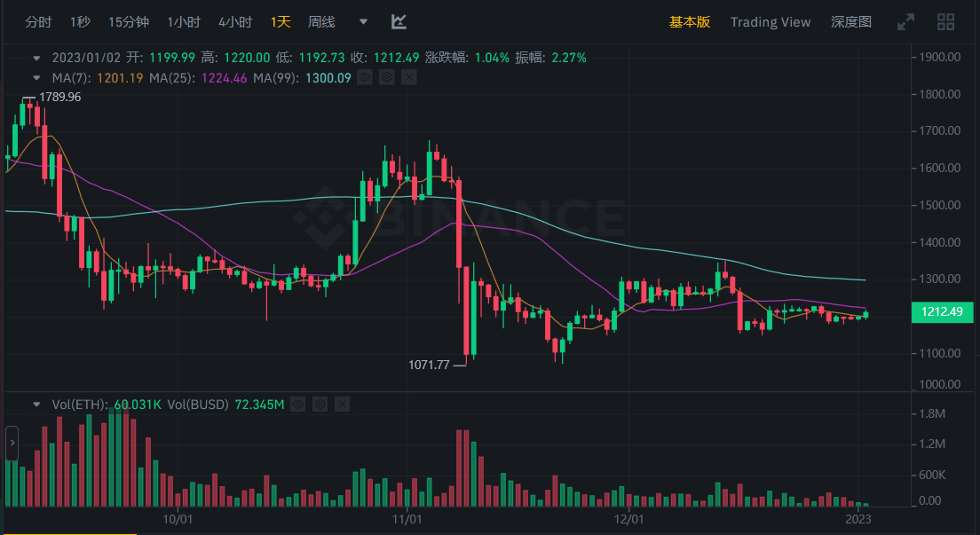Screen dimensions: 980x535
Task: Collapse the volume panel disclosure triangle
Action: click(x=36, y=404)
